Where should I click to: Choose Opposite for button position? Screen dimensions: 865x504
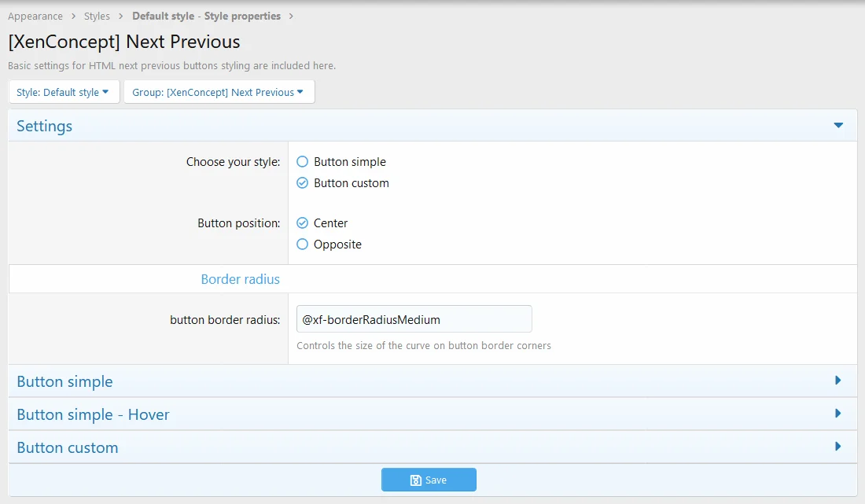click(303, 245)
